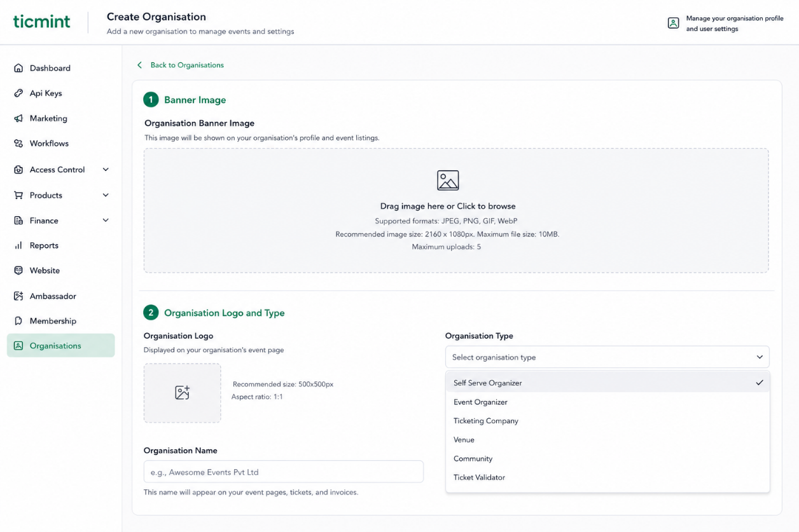The width and height of the screenshot is (799, 532).
Task: Click the ticmint logo
Action: 41,21
